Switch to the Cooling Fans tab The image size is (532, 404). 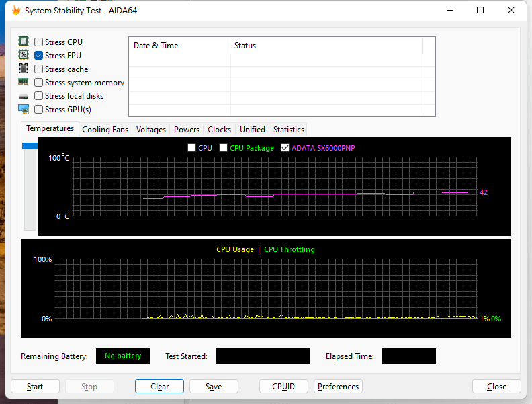pos(105,130)
